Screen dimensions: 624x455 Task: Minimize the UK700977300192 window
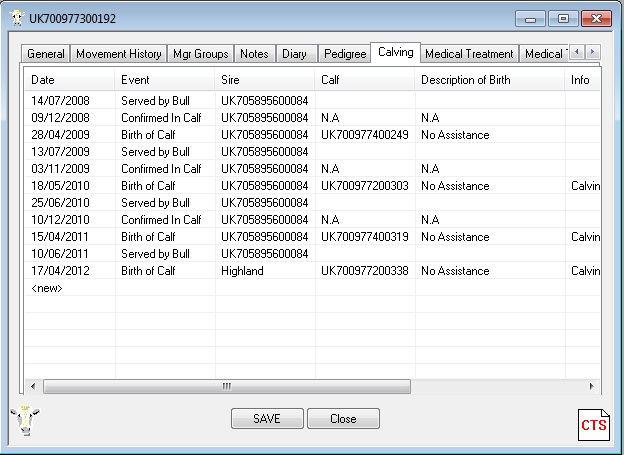click(530, 19)
